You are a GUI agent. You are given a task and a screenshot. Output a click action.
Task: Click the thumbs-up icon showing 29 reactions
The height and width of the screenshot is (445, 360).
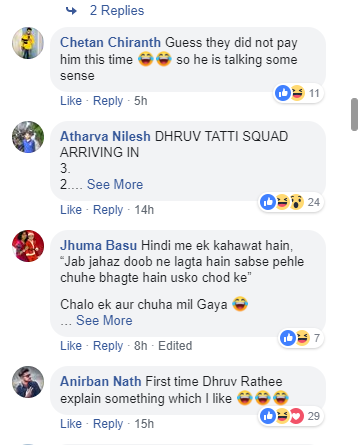[268, 416]
